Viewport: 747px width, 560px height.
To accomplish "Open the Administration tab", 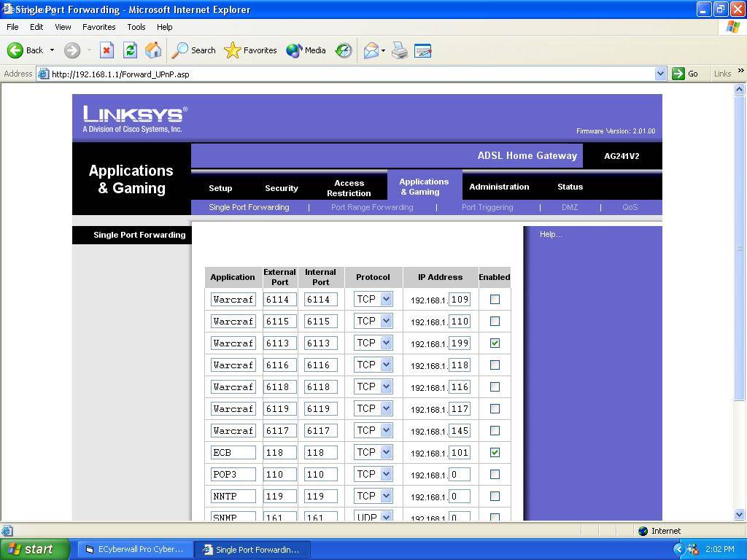I will click(x=499, y=187).
